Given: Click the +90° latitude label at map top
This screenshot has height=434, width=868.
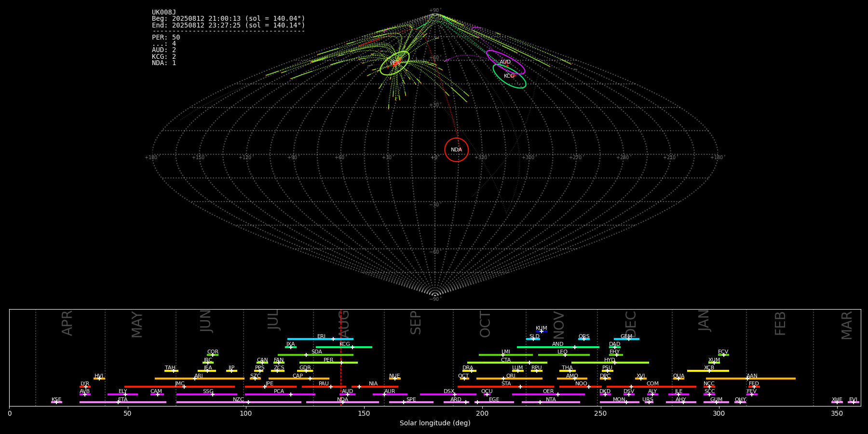Looking at the screenshot, I should coord(435,11).
